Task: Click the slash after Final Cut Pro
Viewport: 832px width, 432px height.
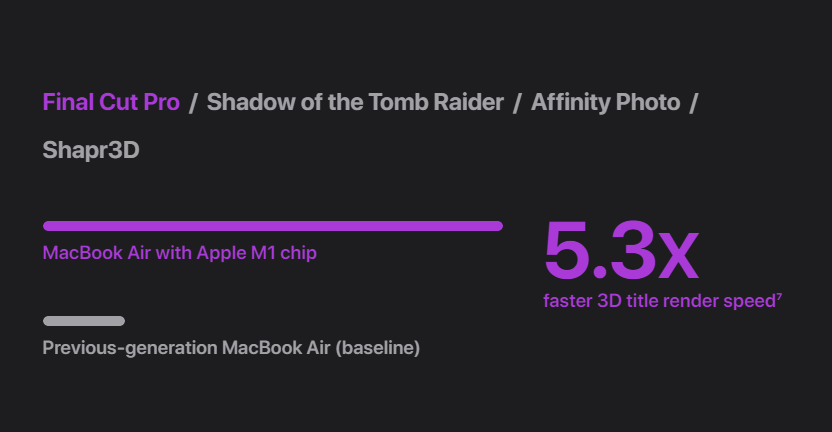Action: [x=193, y=102]
